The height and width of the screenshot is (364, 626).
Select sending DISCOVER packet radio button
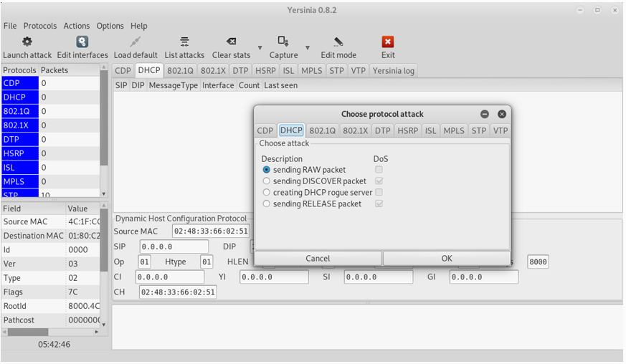pyautogui.click(x=266, y=181)
